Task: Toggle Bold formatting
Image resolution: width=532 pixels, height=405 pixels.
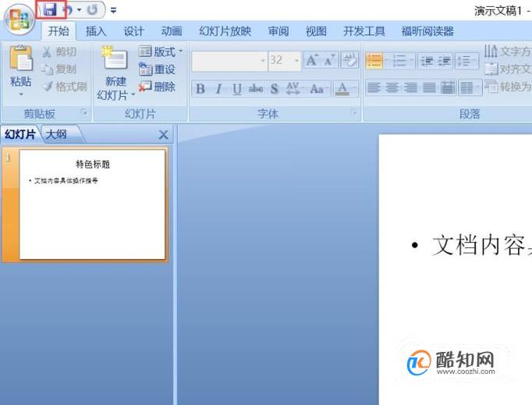Action: 200,89
